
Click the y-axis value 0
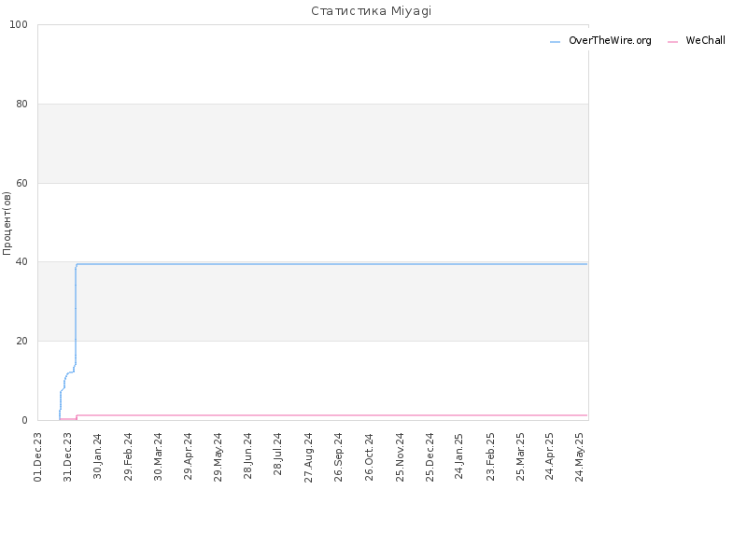pos(24,421)
